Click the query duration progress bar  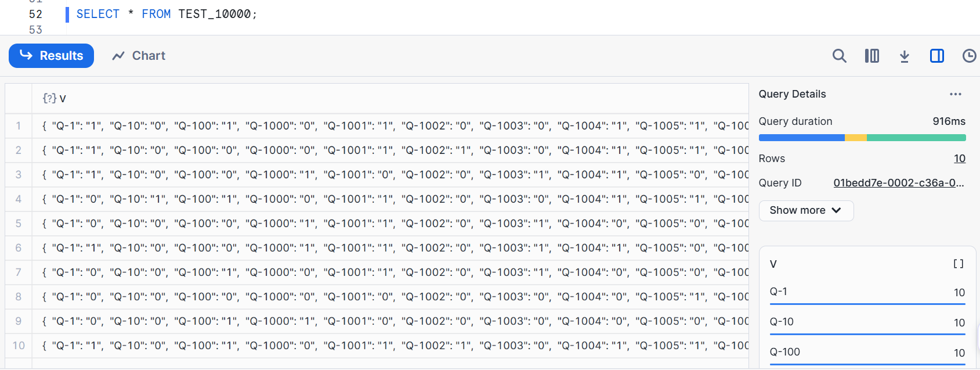coord(862,138)
